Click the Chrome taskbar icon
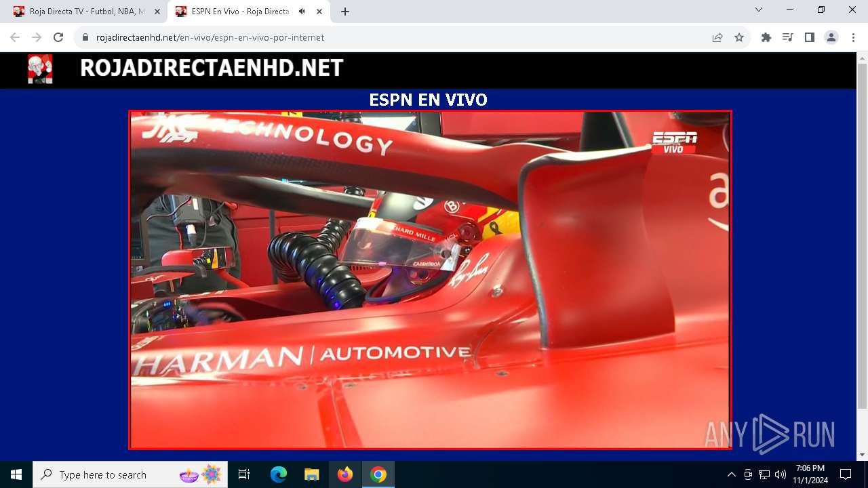Viewport: 868px width, 488px height. point(378,474)
